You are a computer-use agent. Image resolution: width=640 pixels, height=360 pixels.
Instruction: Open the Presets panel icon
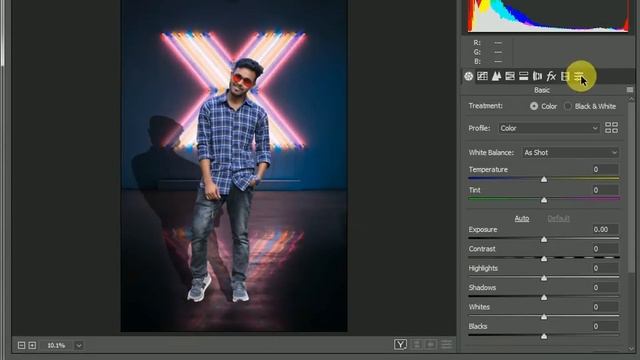(x=578, y=76)
